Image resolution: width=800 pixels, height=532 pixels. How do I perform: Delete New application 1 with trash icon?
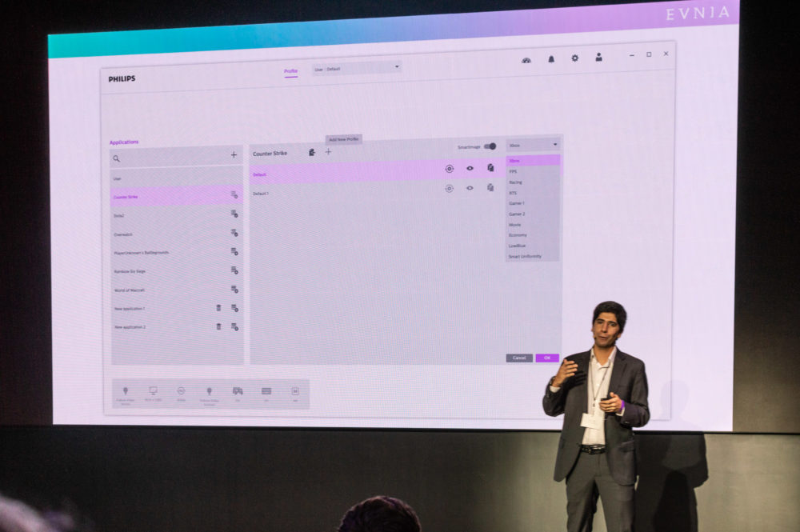pos(219,307)
